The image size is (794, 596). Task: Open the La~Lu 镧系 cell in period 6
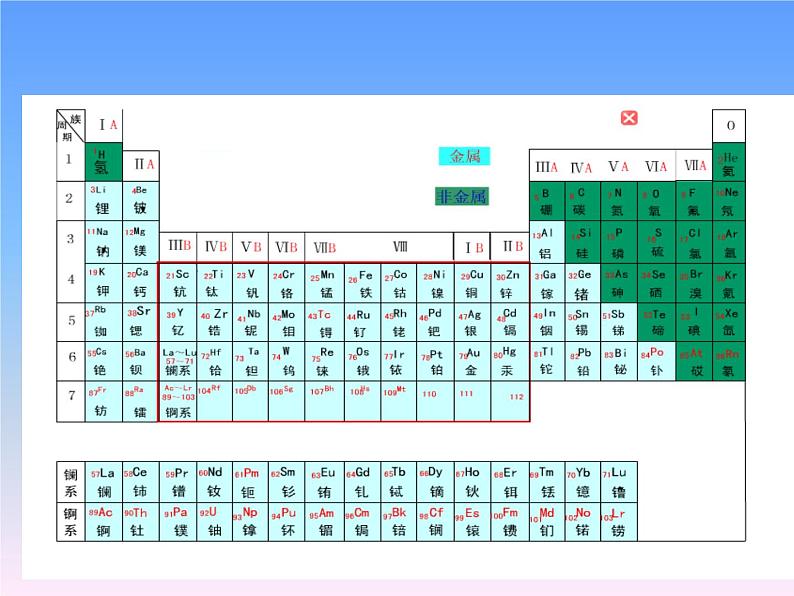tap(178, 361)
